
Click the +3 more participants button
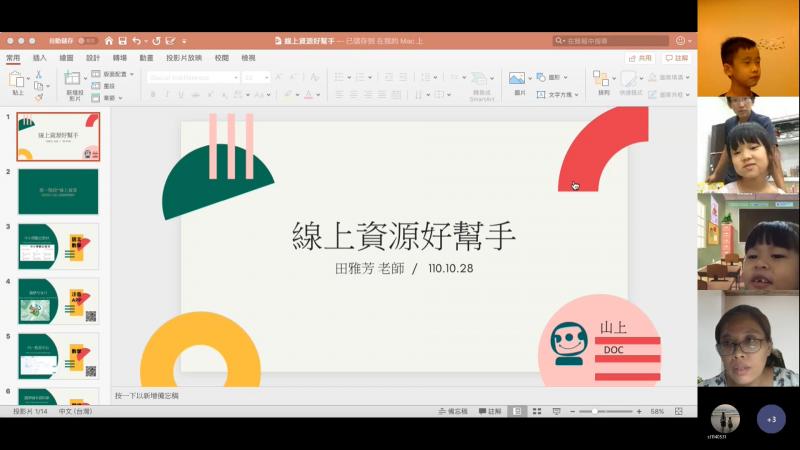[x=771, y=419]
